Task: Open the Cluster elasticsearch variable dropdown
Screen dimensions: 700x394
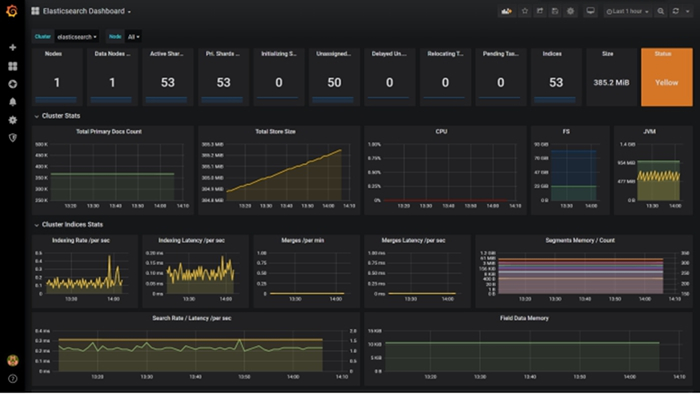Action: (77, 37)
